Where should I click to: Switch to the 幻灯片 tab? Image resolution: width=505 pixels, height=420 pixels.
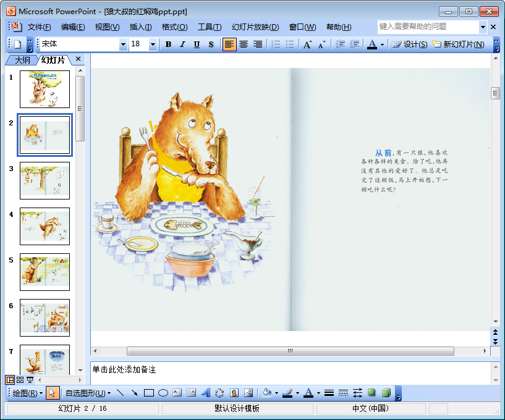click(x=53, y=60)
